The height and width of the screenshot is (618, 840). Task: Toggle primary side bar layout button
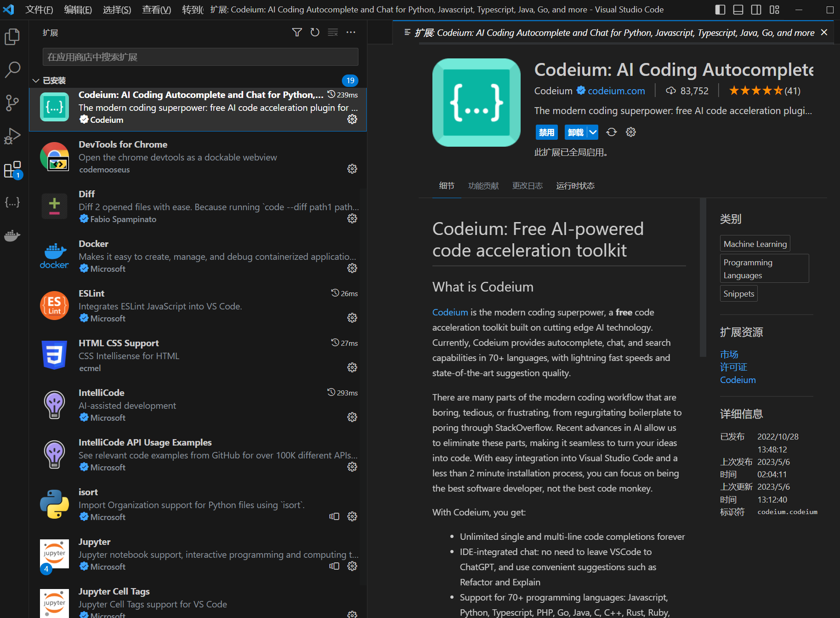(720, 10)
